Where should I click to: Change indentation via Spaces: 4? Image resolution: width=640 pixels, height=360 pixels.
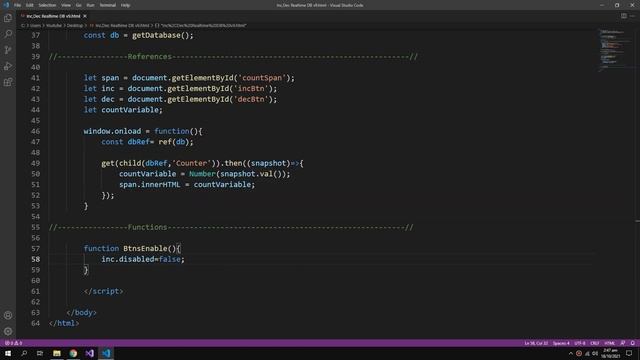561,343
